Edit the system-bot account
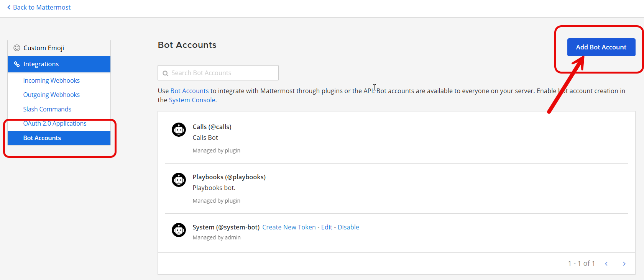The image size is (644, 280). point(327,227)
